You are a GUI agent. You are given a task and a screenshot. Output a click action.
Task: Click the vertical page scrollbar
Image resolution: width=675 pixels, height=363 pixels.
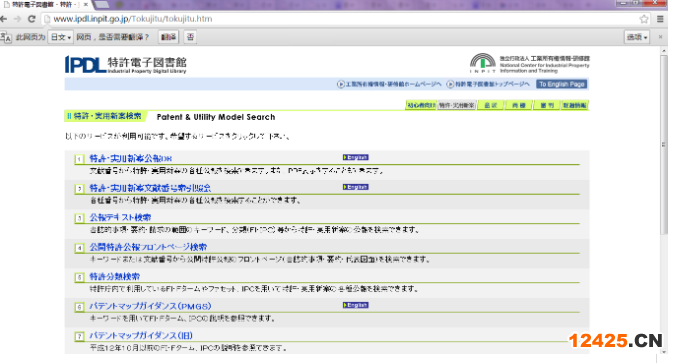pos(664,144)
